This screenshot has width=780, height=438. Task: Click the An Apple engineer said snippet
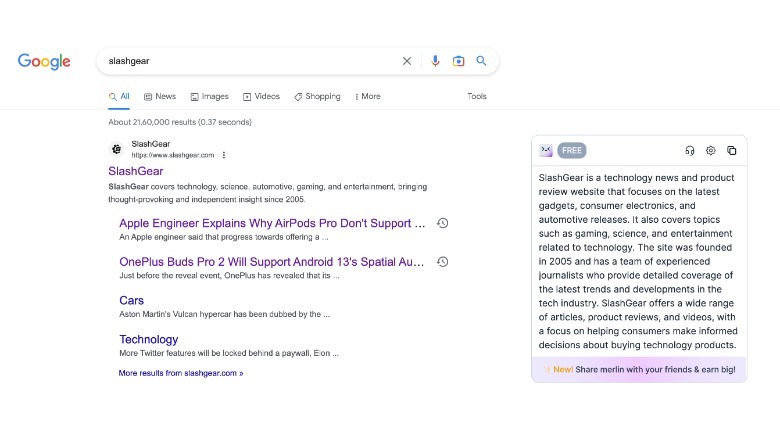pyautogui.click(x=224, y=237)
